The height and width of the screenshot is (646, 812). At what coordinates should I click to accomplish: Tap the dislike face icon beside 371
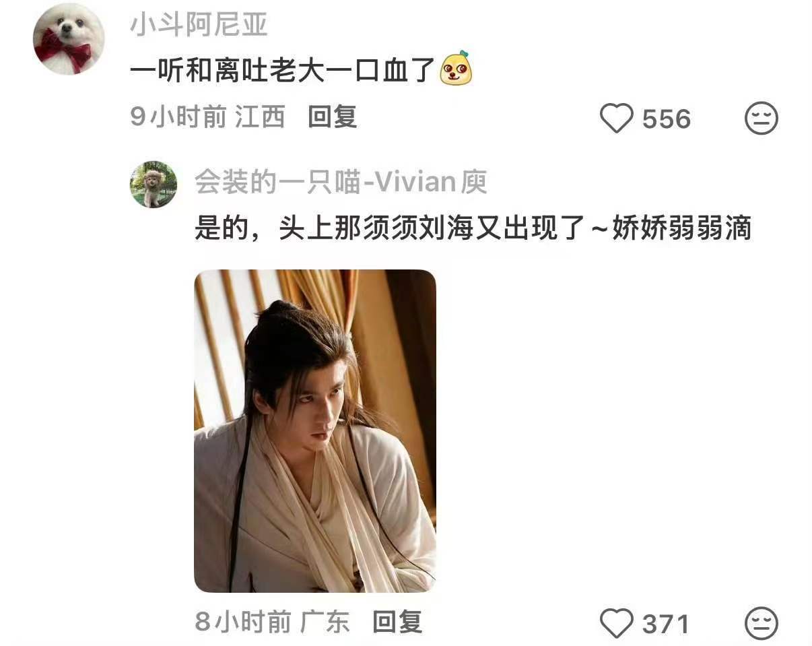(761, 623)
